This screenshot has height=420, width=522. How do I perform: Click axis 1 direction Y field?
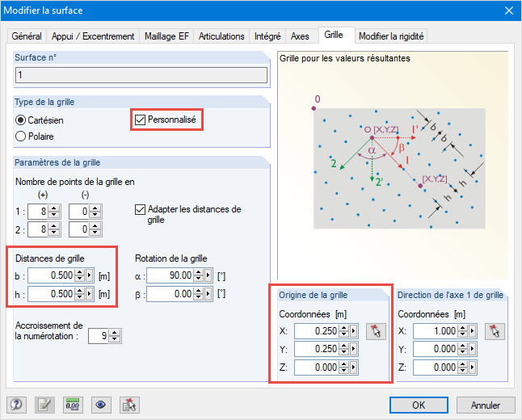pos(436,349)
